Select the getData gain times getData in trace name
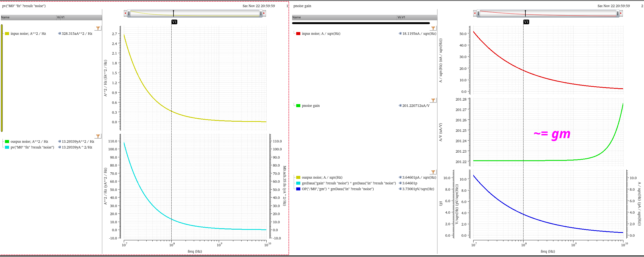Screen dimensions: 644x257 point(349,183)
